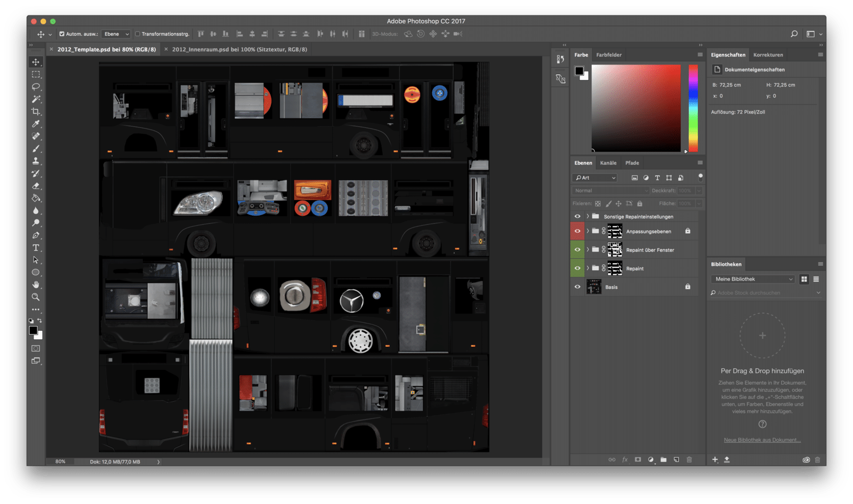Select the Crop tool
The image size is (853, 504).
[36, 111]
